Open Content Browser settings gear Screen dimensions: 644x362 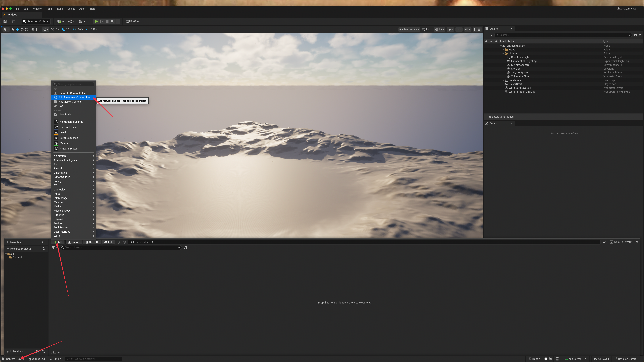pos(637,242)
